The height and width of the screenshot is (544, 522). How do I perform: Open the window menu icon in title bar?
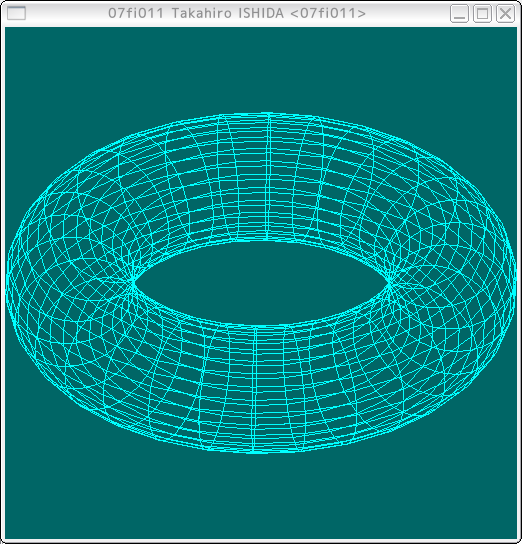point(16,13)
